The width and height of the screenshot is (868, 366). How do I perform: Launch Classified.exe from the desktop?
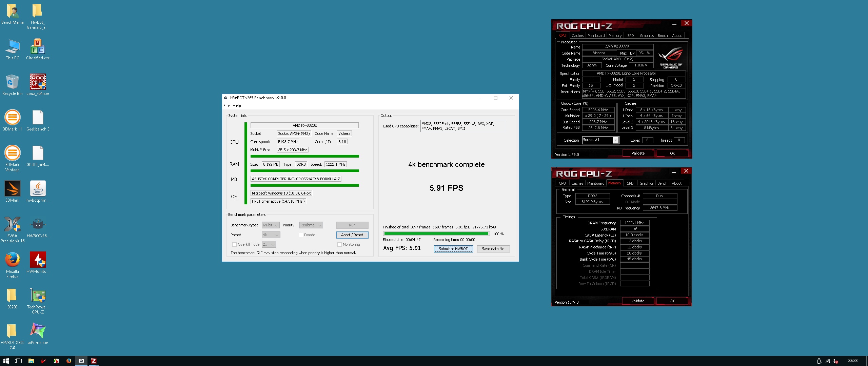point(38,50)
